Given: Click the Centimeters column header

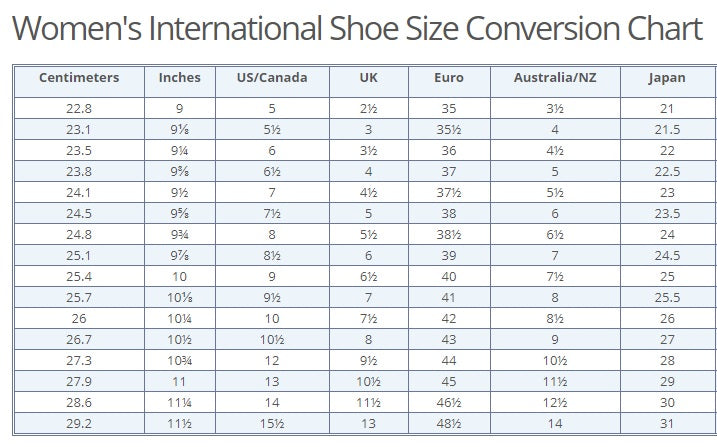Looking at the screenshot, I should [x=78, y=78].
